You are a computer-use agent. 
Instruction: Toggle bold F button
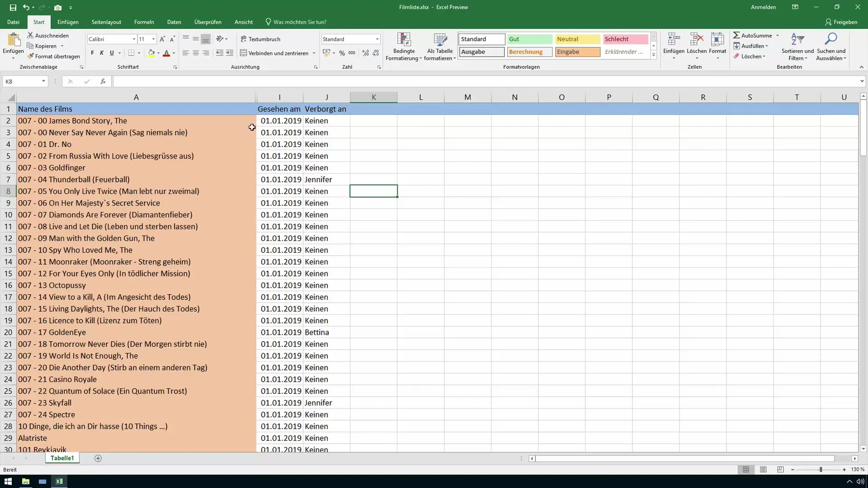point(92,53)
